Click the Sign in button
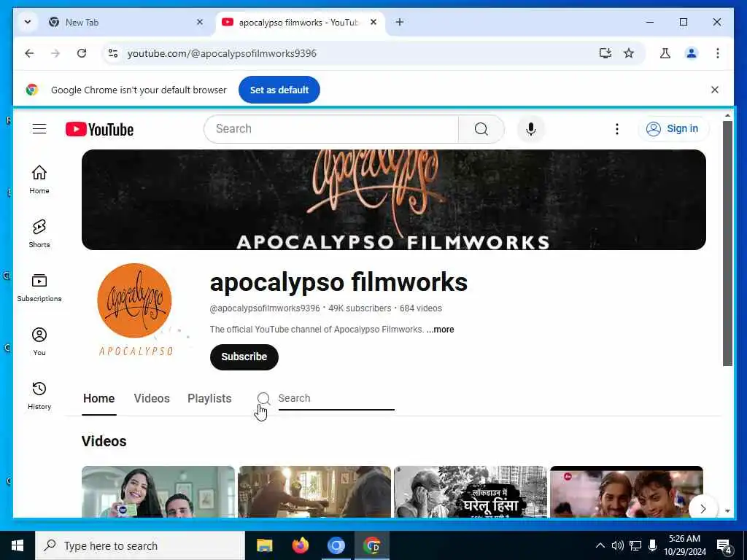The height and width of the screenshot is (560, 747). [x=673, y=128]
